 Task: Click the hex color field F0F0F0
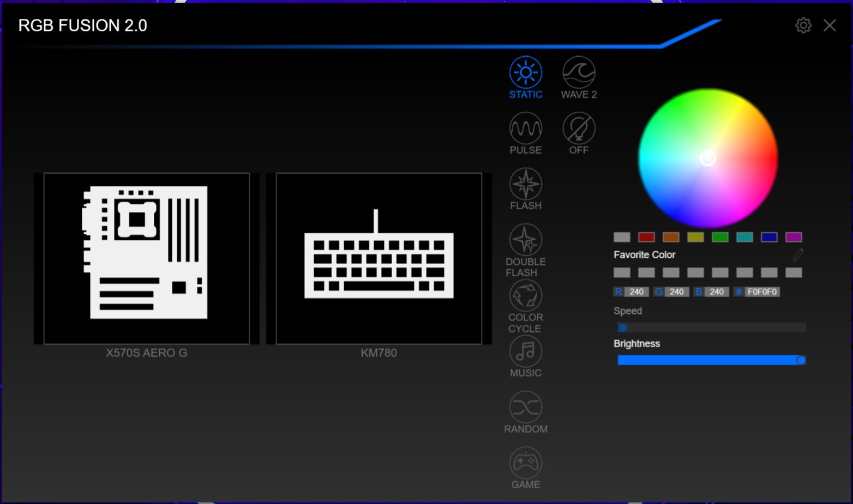click(762, 292)
